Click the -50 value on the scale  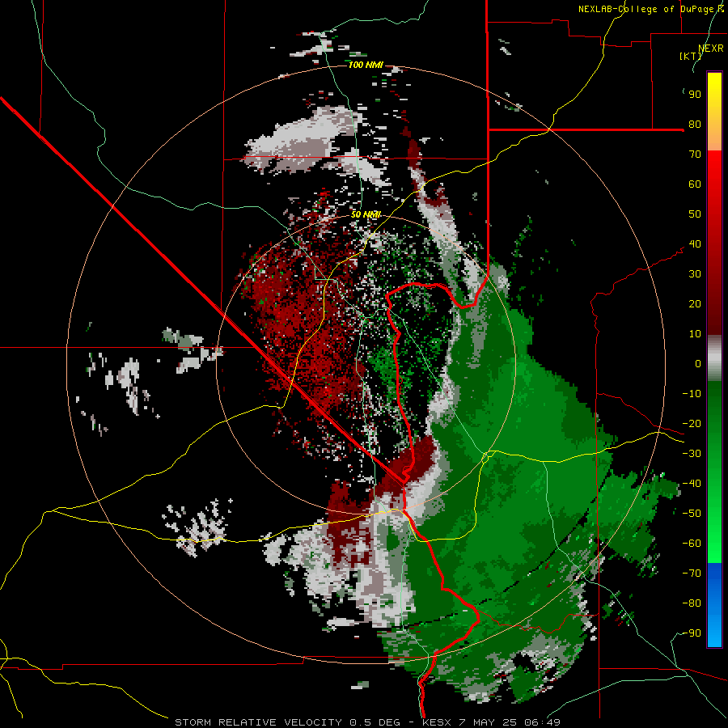tap(692, 514)
